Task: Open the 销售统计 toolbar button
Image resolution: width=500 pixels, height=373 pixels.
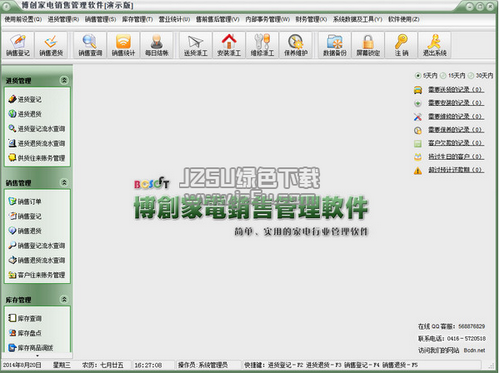Action: click(123, 45)
